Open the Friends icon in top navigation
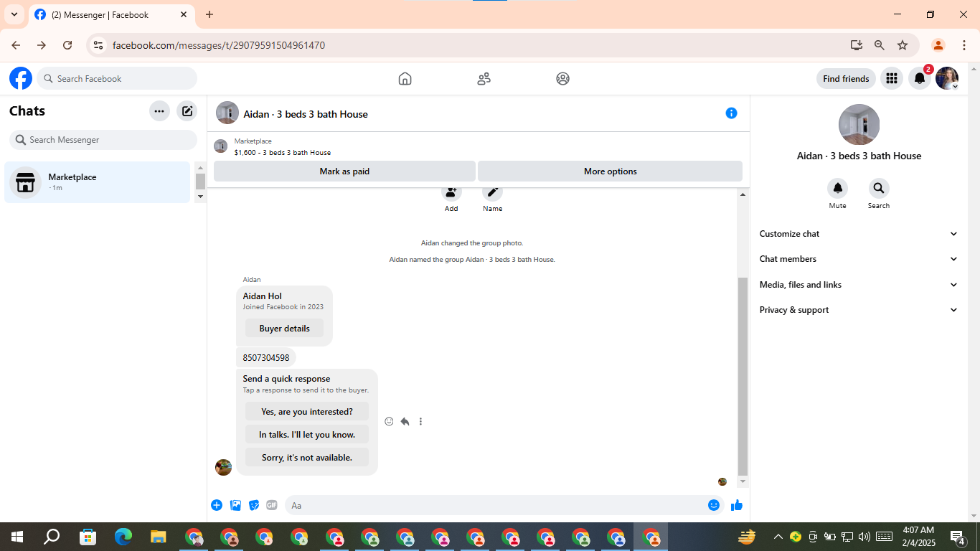Viewport: 980px width, 551px height. click(484, 79)
